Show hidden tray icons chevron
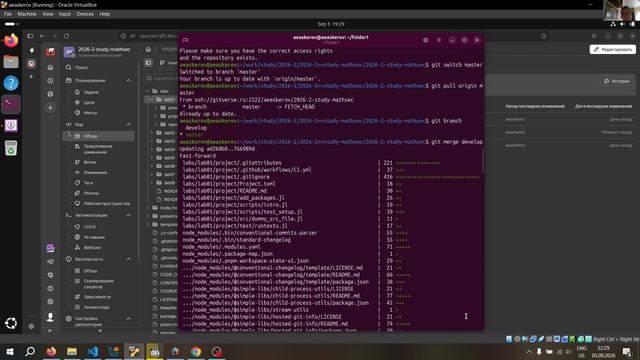Viewport: 640px width, 360px height. [529, 351]
